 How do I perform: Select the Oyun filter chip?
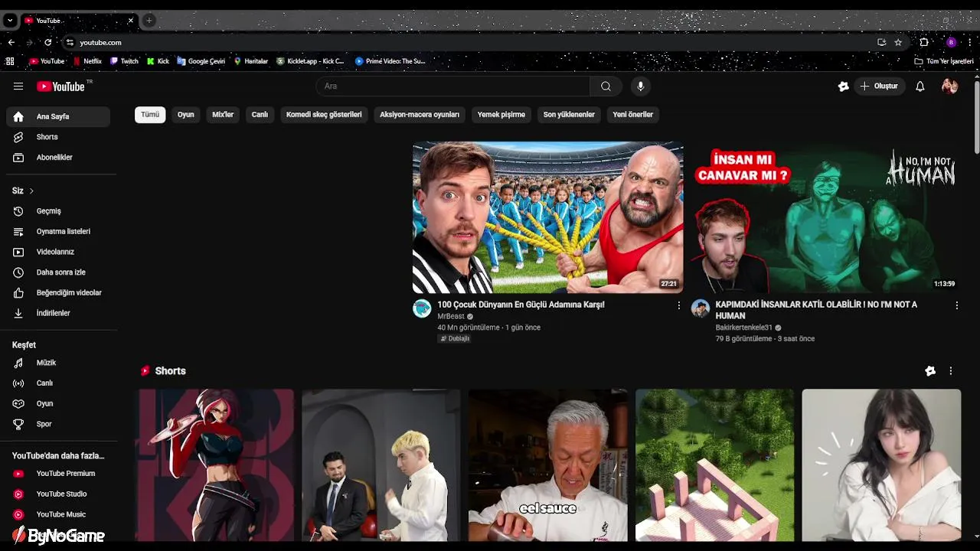(186, 115)
